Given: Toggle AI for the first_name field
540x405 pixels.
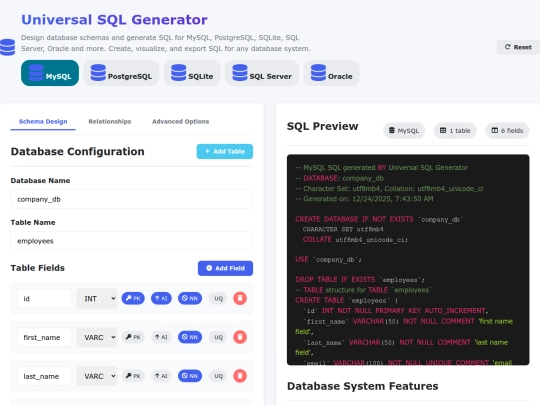Looking at the screenshot, I should (161, 337).
